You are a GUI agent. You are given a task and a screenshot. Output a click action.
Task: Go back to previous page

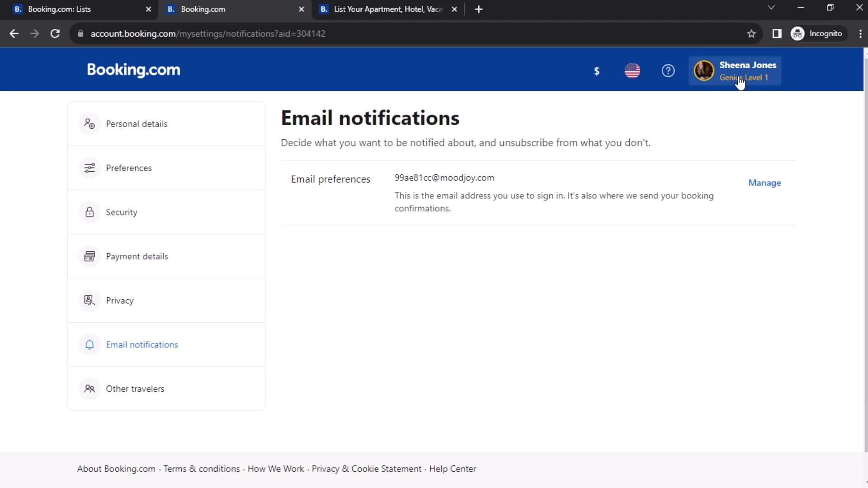[x=14, y=33]
